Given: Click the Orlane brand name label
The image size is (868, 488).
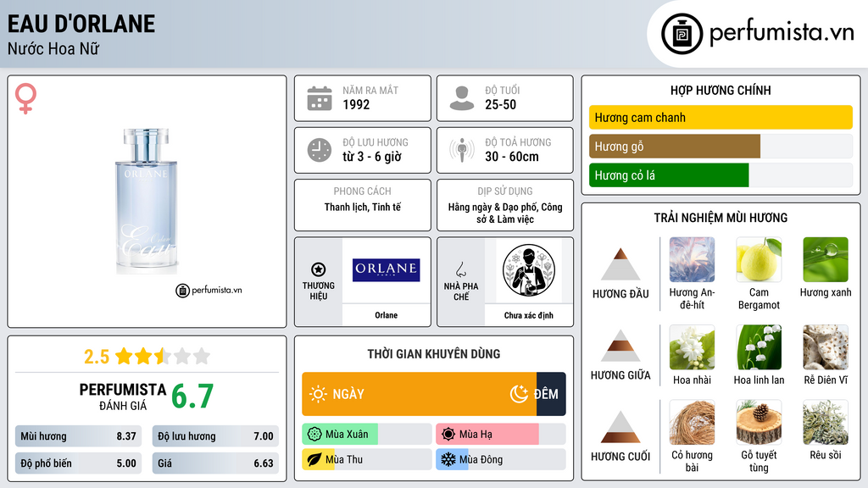Looking at the screenshot, I should tap(386, 315).
